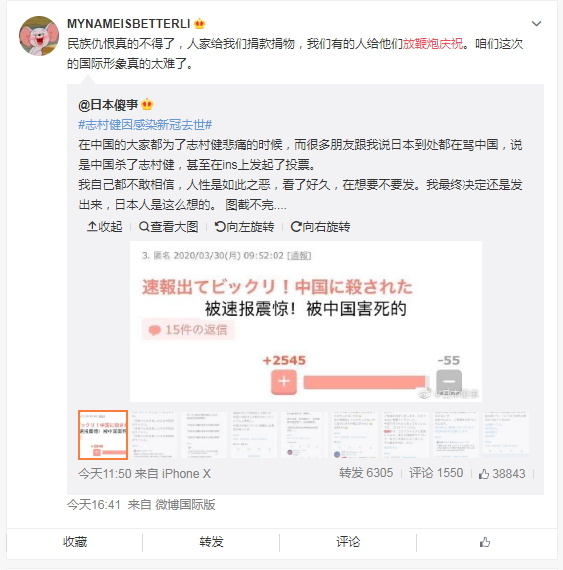563x570 pixels.
Task: Like this post using bottom thumbs-up
Action: (485, 542)
